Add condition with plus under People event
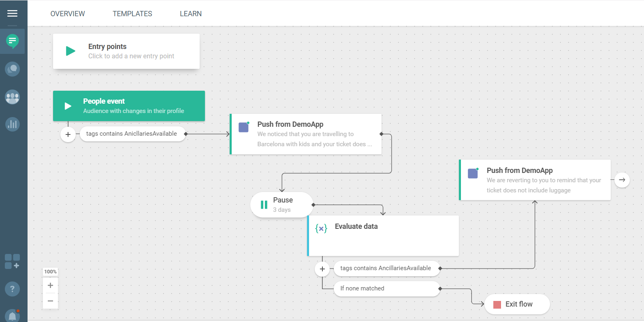This screenshot has width=644, height=322. click(68, 134)
